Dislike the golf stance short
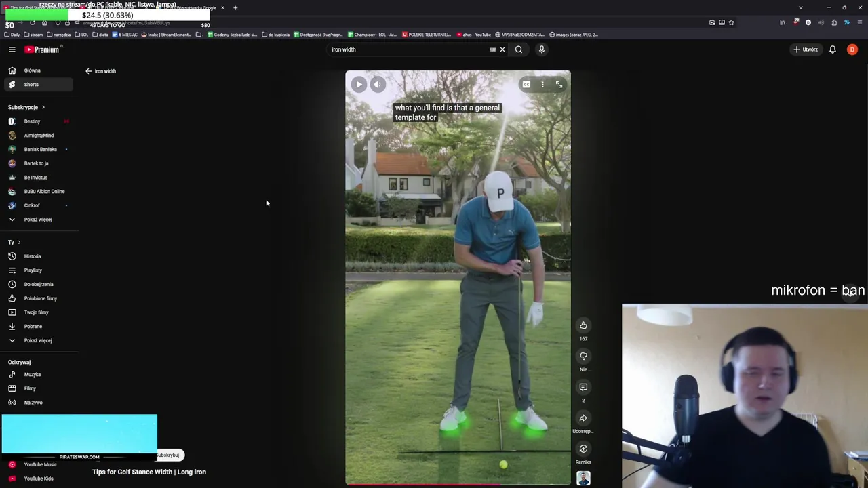 point(583,357)
